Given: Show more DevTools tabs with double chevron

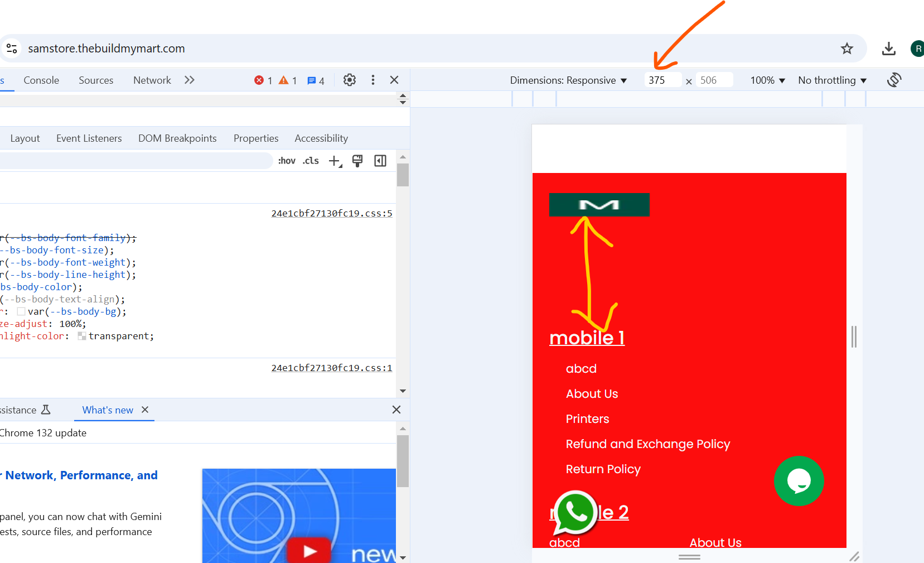Looking at the screenshot, I should 190,80.
